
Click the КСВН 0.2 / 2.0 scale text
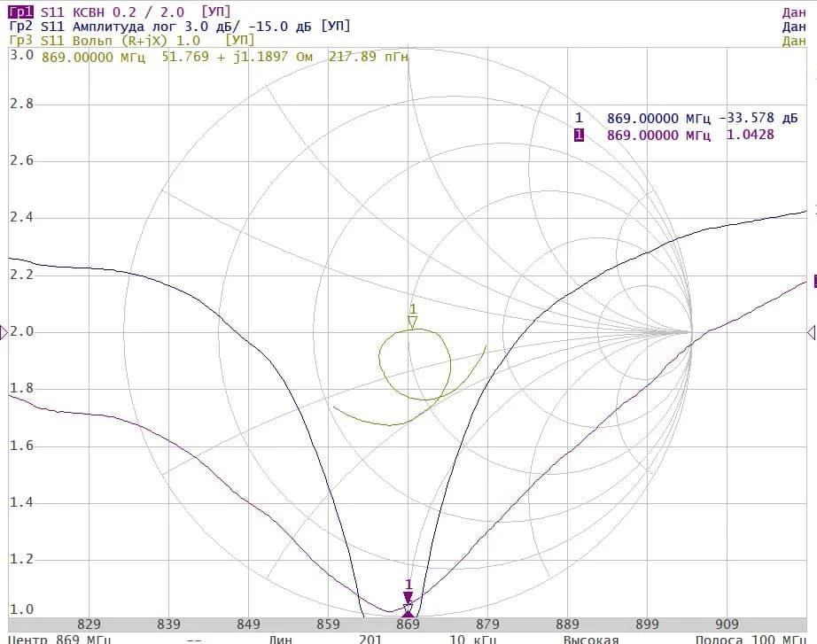click(136, 12)
